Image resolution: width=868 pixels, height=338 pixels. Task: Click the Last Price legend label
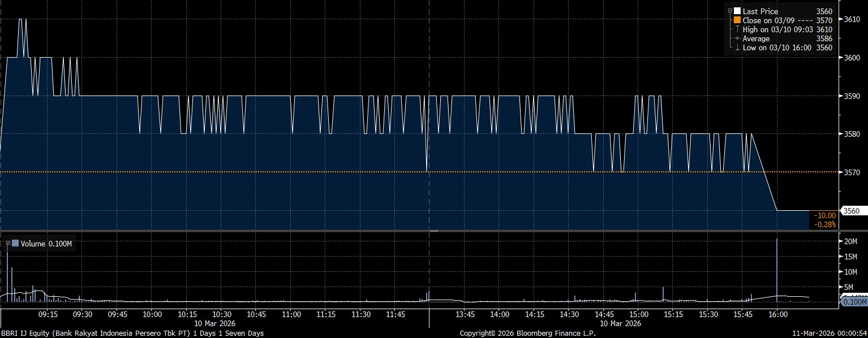[x=760, y=11]
